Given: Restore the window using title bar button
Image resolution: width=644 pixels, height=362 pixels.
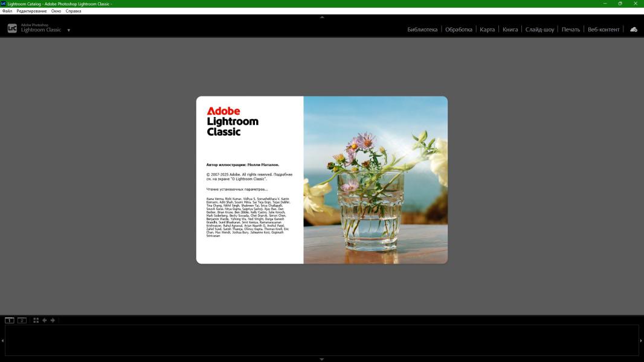Looking at the screenshot, I should click(620, 4).
